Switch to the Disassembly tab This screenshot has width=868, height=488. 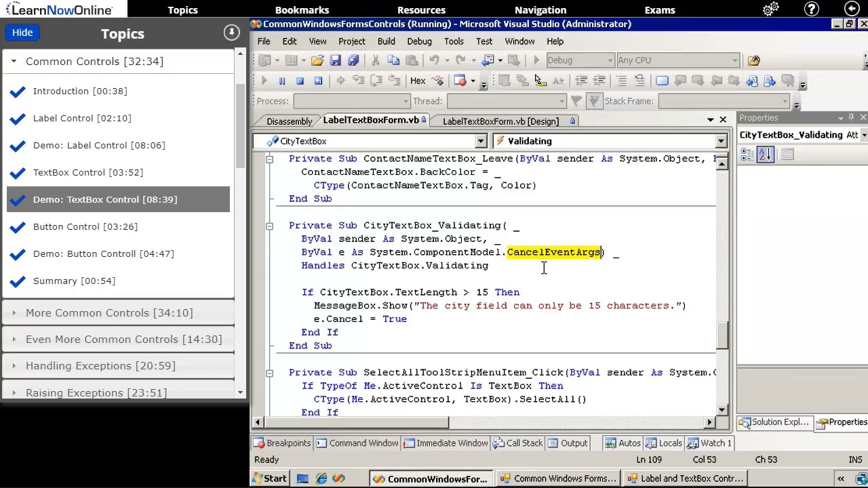tap(290, 121)
